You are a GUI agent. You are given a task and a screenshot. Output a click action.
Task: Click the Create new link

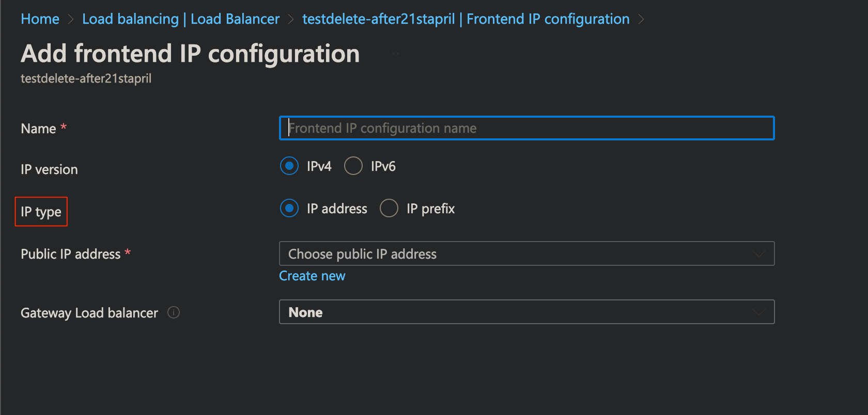coord(312,276)
